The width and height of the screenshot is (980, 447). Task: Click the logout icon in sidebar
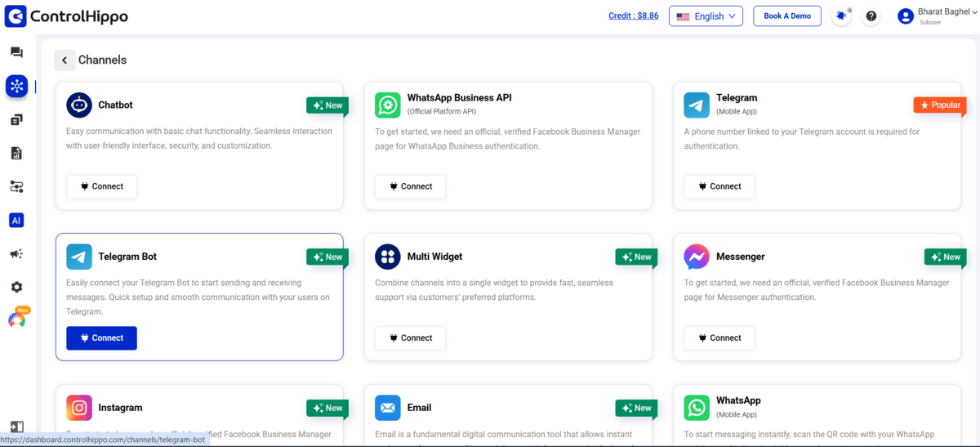coord(17,427)
